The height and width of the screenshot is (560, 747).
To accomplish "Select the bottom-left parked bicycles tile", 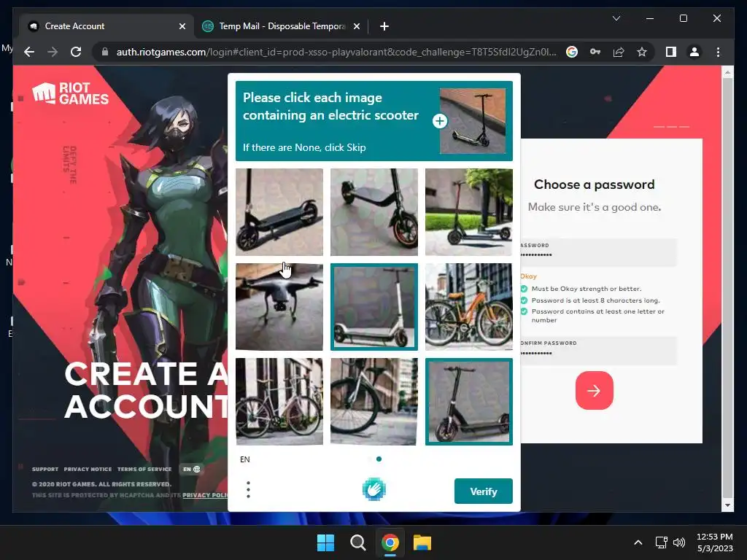I will click(x=279, y=402).
